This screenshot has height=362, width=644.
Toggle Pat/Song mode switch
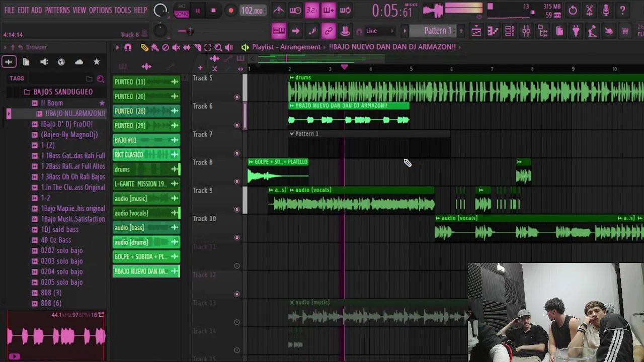pyautogui.click(x=181, y=11)
